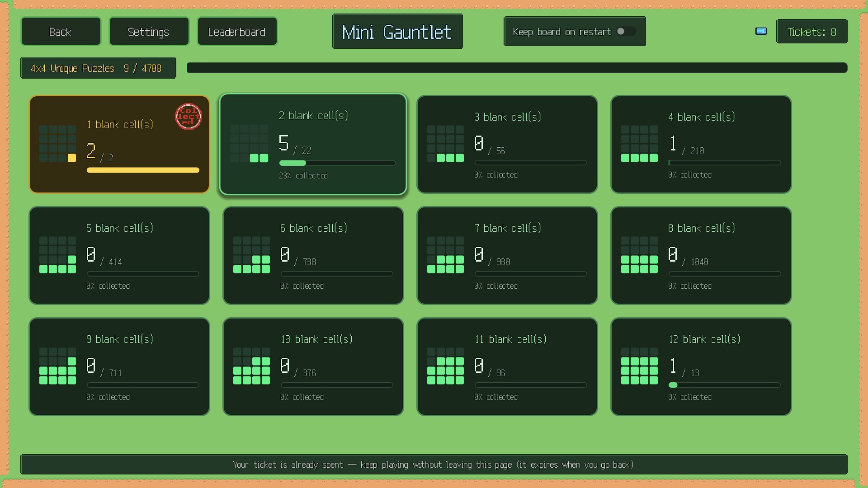Image resolution: width=868 pixels, height=488 pixels.
Task: Click the yellow progress bar in 1 blank cell card
Action: click(x=143, y=170)
